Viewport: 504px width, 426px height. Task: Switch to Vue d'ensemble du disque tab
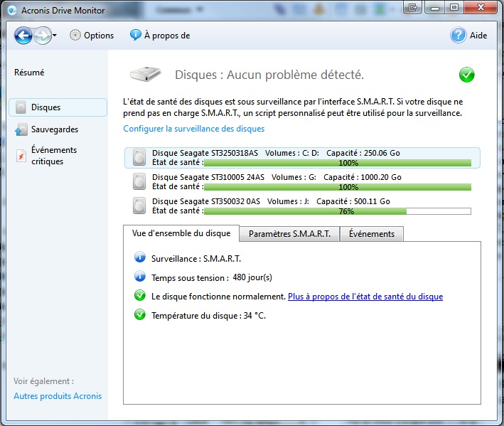click(181, 233)
